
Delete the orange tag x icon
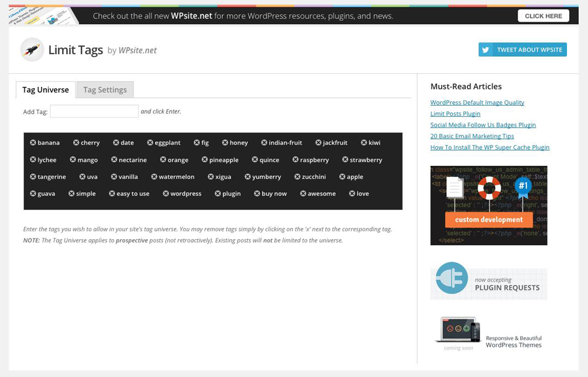[x=163, y=159]
